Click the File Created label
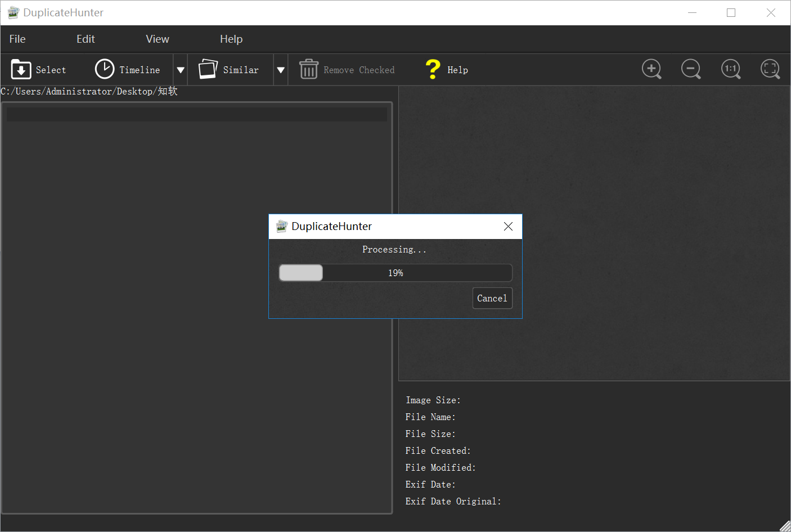This screenshot has width=791, height=532. point(438,450)
